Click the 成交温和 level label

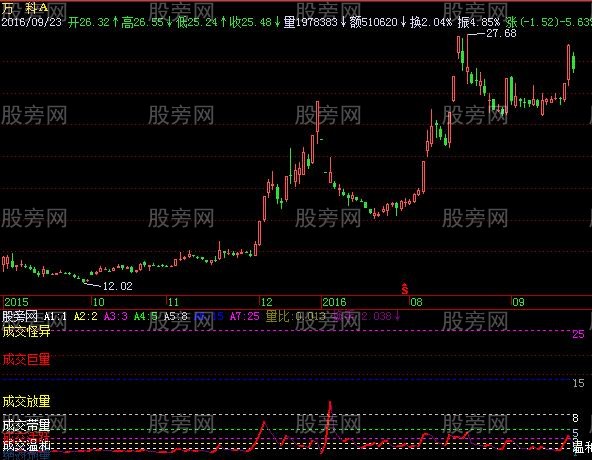click(26, 446)
